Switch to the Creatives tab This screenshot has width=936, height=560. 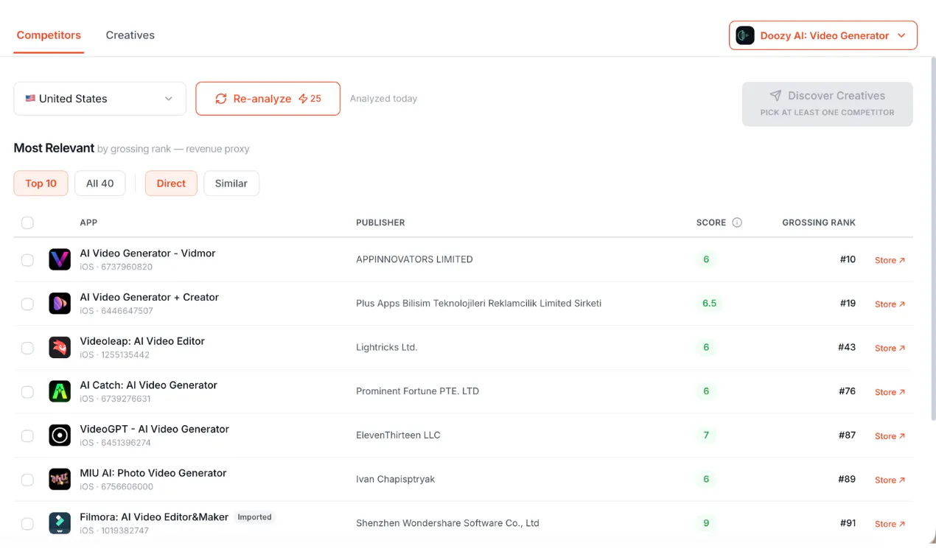pos(130,35)
